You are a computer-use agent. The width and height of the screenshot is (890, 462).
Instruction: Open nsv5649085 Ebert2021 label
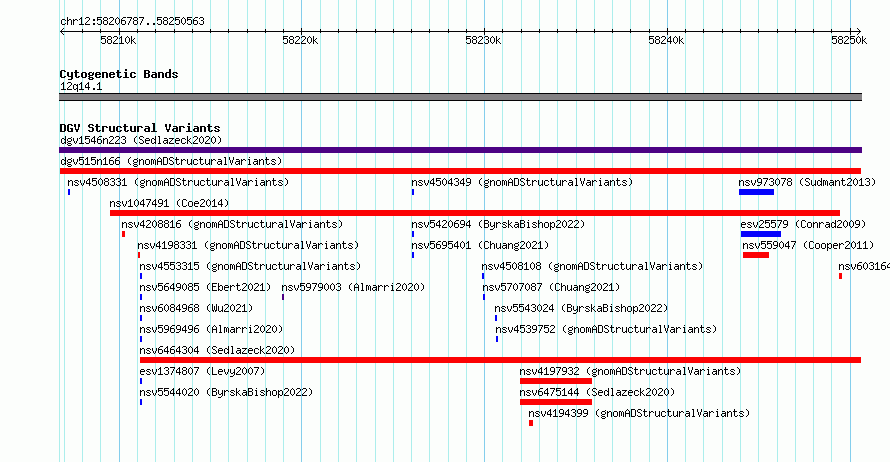click(x=205, y=287)
